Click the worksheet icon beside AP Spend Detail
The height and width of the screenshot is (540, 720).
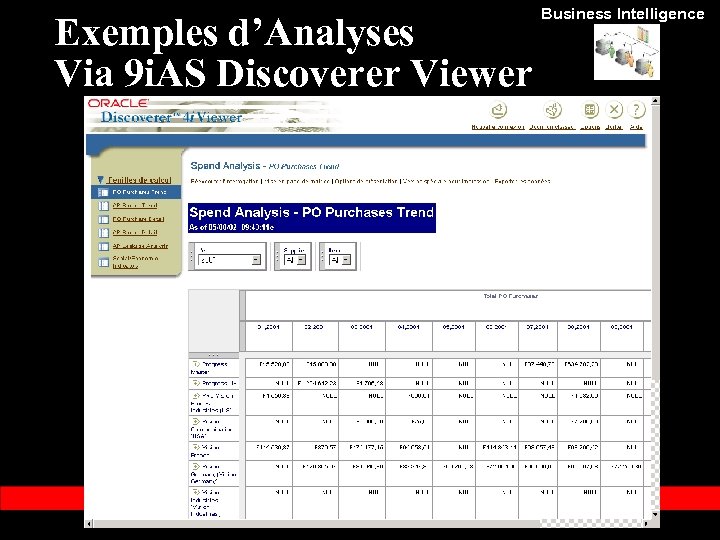click(103, 233)
